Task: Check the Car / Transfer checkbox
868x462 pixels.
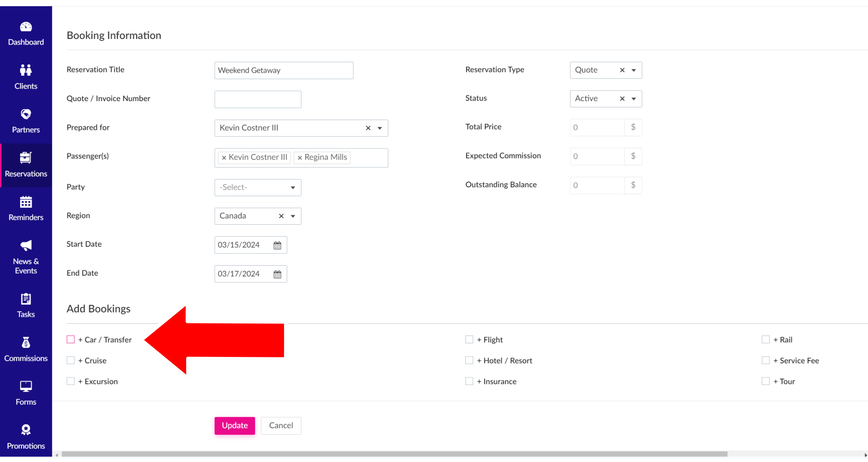Action: coord(70,339)
